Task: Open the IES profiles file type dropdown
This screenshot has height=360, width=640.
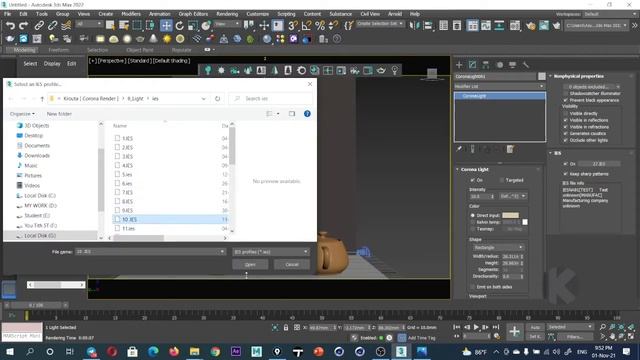Action: [x=271, y=252]
